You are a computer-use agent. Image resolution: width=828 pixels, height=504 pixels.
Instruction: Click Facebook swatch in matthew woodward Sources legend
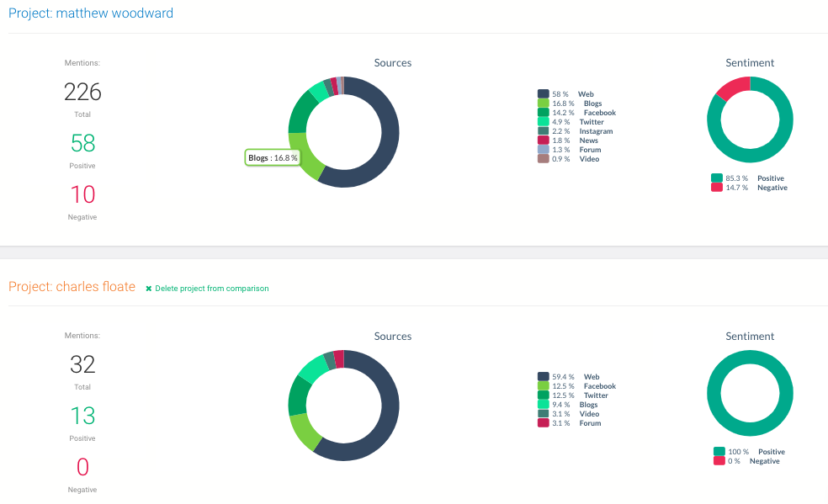pyautogui.click(x=544, y=113)
